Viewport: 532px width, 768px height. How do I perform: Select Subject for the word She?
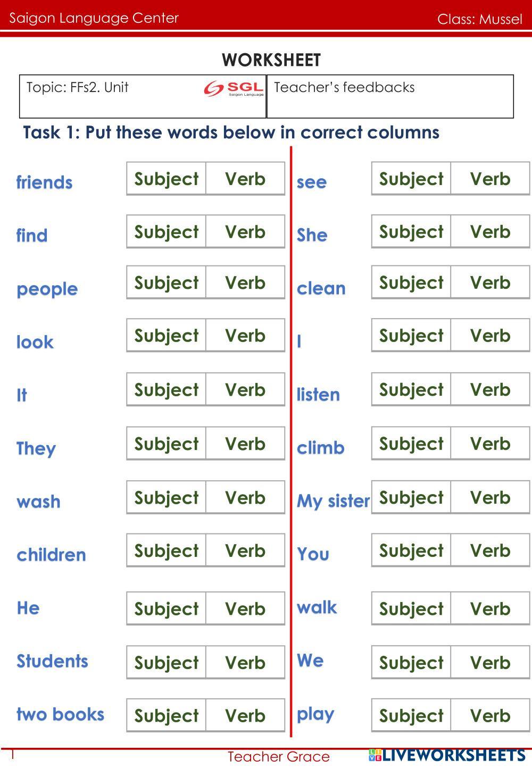[411, 232]
